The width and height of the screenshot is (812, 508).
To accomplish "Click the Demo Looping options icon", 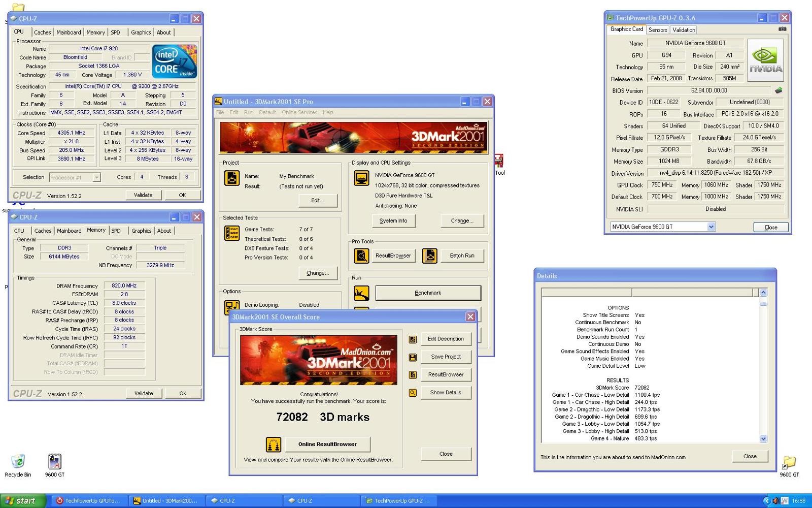I will coord(232,307).
